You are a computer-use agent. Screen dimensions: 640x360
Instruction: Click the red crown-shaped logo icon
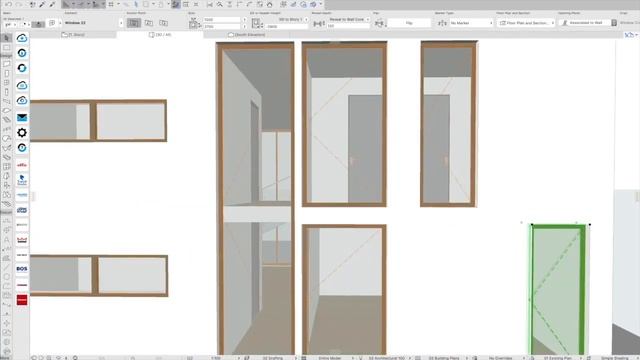click(22, 240)
